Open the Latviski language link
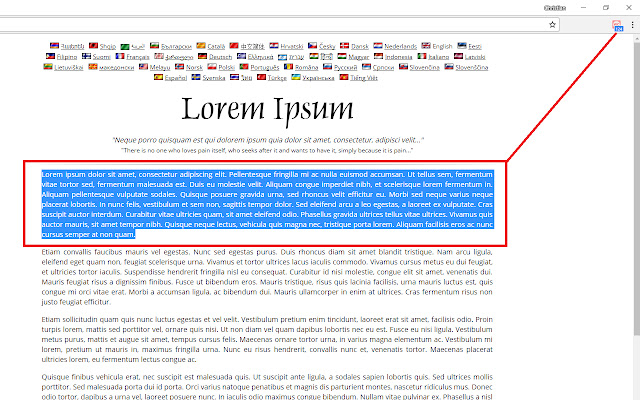 coord(475,57)
